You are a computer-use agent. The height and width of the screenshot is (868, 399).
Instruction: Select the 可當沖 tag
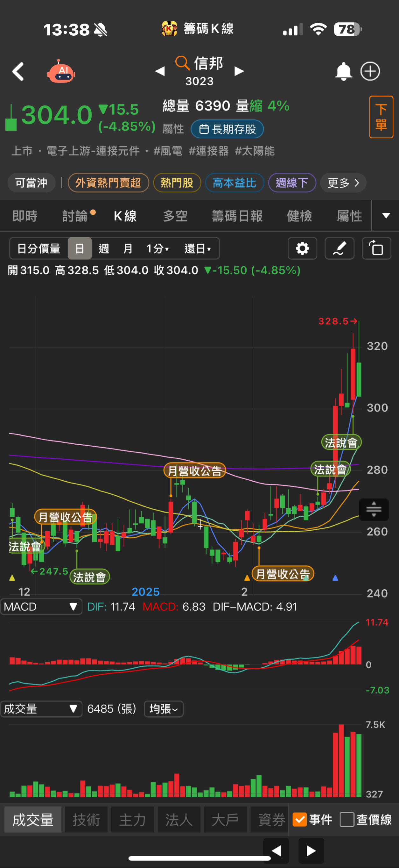click(x=31, y=183)
